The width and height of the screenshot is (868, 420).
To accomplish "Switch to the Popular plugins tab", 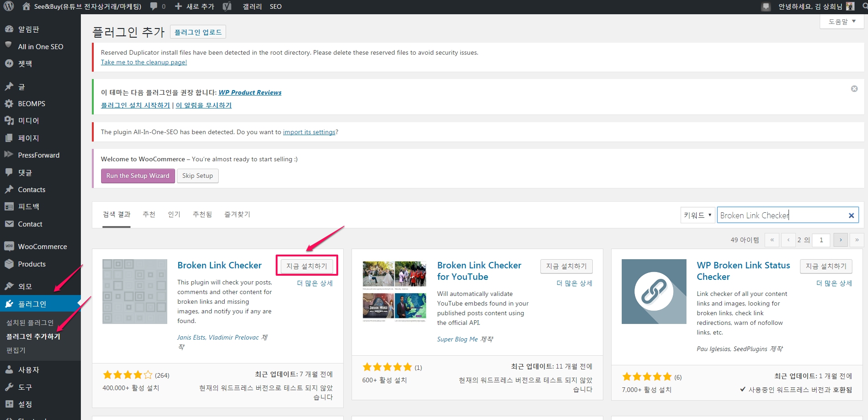I will (174, 215).
